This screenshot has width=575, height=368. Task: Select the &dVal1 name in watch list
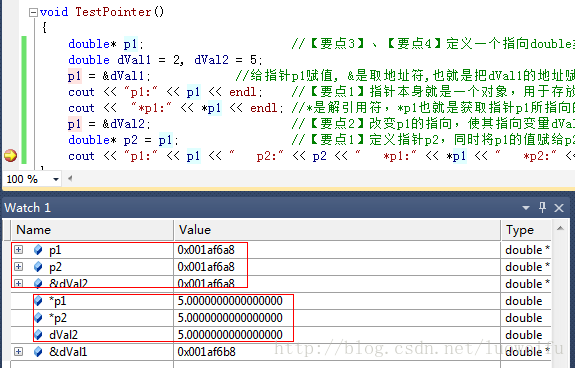click(68, 352)
